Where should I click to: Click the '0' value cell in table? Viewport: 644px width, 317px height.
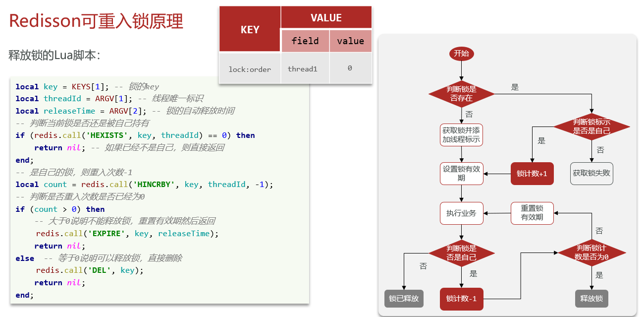[350, 68]
